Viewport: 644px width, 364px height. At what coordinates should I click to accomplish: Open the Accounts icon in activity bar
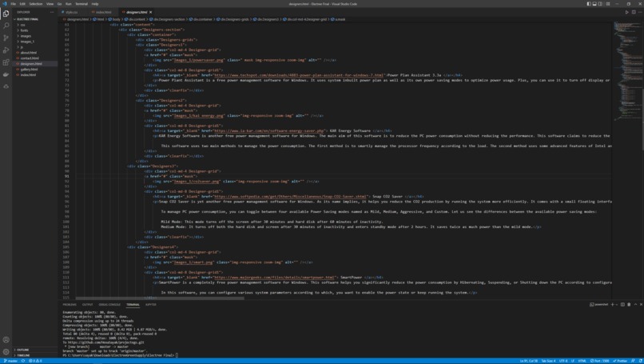tap(6, 340)
